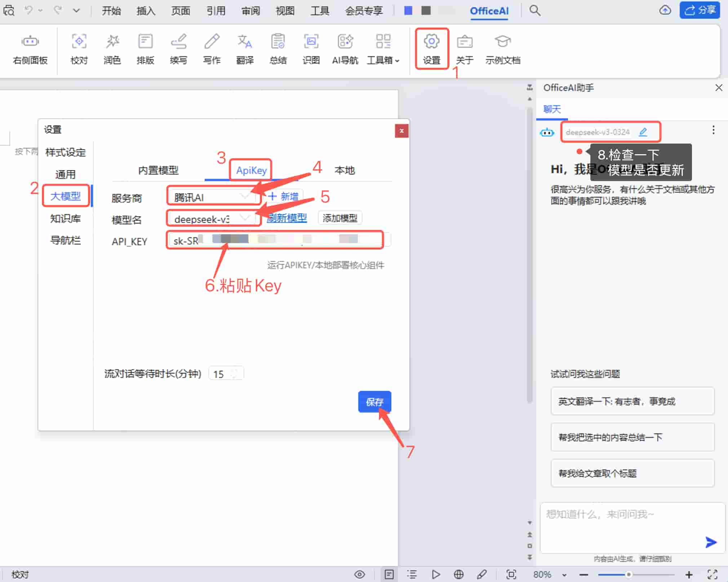Click the 保存 save button
The image size is (728, 582).
click(x=374, y=402)
